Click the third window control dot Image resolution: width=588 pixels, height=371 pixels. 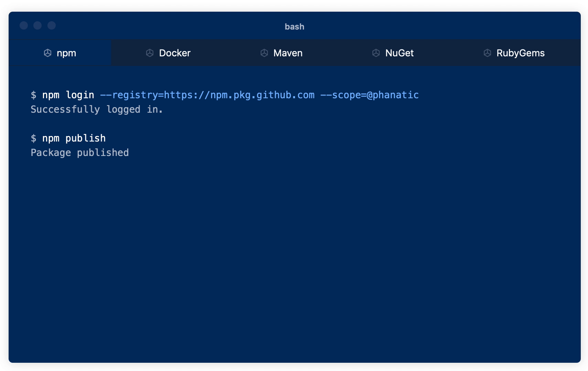(52, 25)
